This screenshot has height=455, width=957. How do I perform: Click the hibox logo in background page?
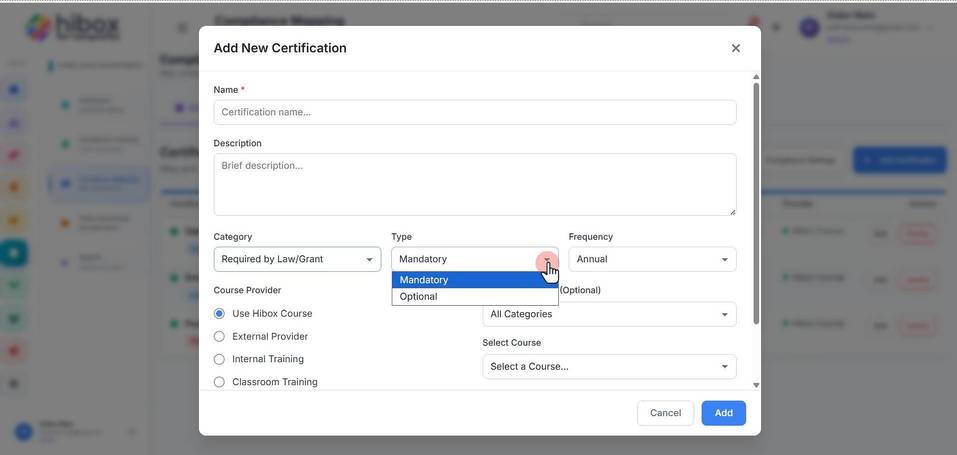(x=73, y=28)
